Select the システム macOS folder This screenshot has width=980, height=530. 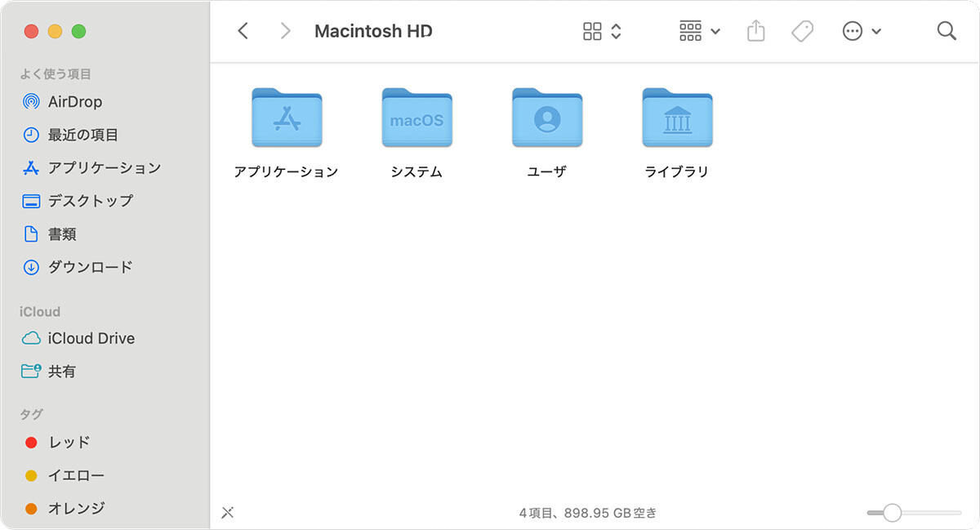[416, 118]
